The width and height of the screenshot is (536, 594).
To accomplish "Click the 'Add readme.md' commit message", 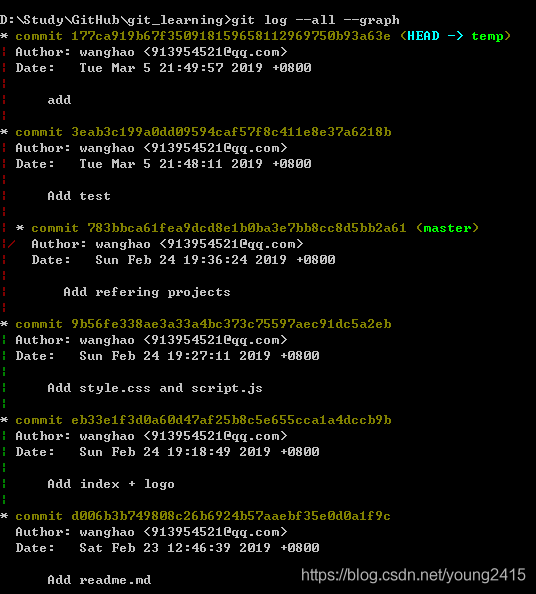I will pos(99,580).
